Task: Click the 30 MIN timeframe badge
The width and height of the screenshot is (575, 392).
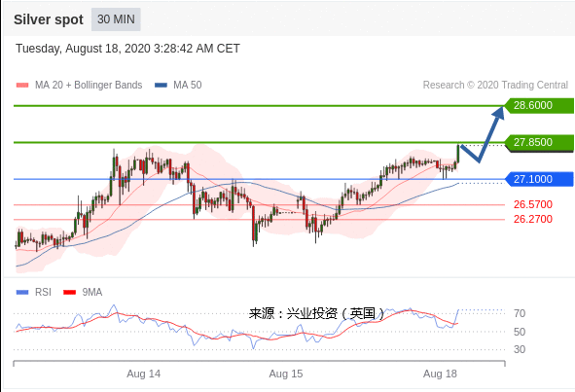Action: tap(116, 19)
